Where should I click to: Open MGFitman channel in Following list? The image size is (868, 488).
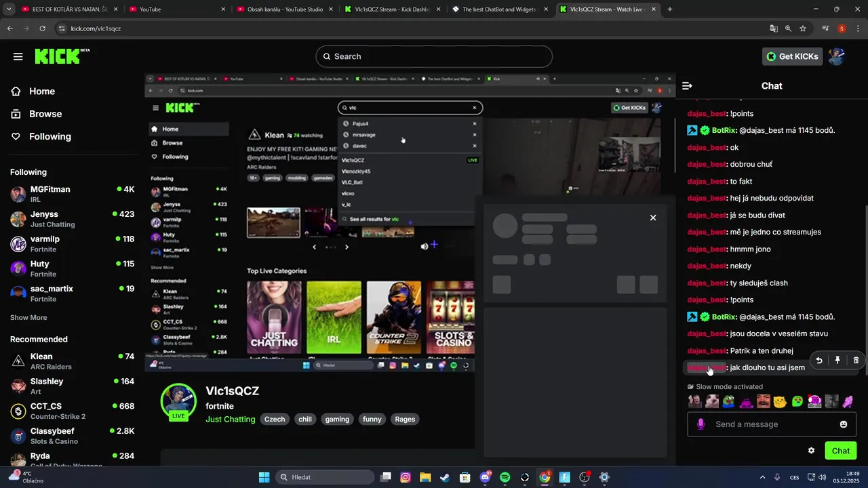coord(72,194)
